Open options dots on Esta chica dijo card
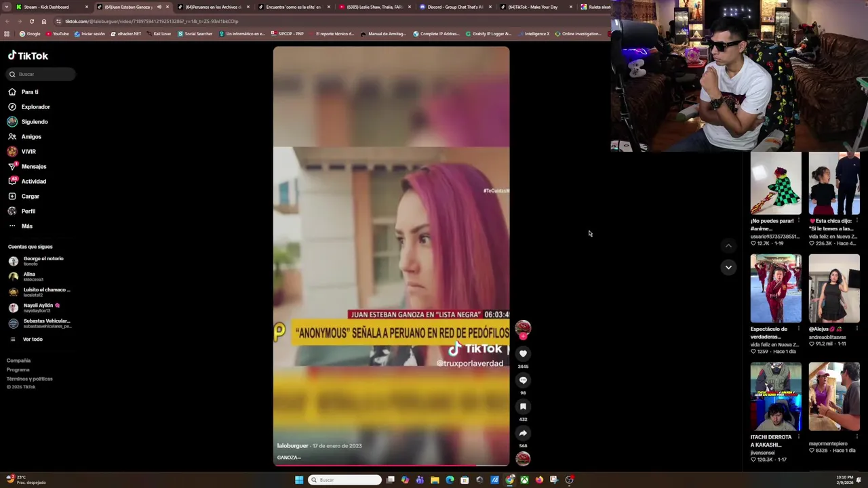 [x=857, y=221]
